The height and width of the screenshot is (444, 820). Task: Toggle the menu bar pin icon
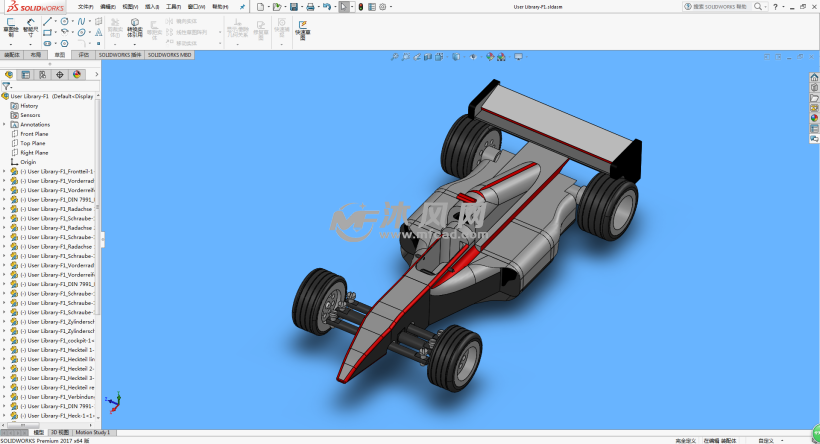(x=242, y=7)
